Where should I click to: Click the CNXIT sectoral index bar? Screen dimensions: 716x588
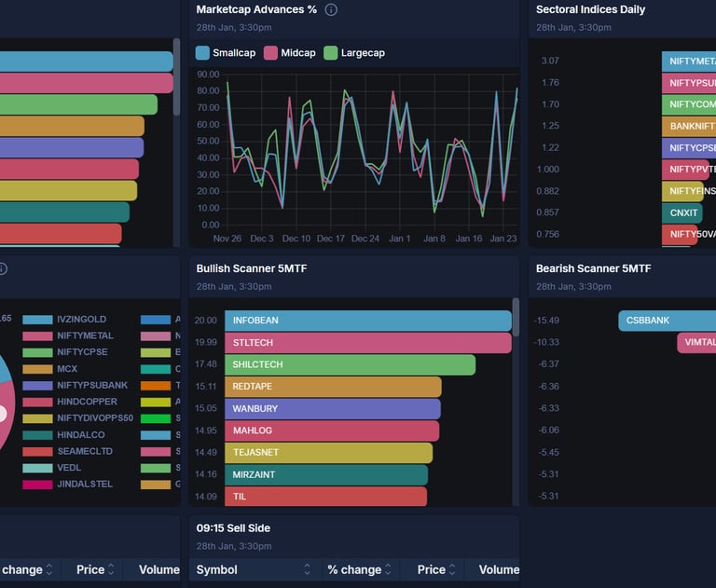coord(682,213)
